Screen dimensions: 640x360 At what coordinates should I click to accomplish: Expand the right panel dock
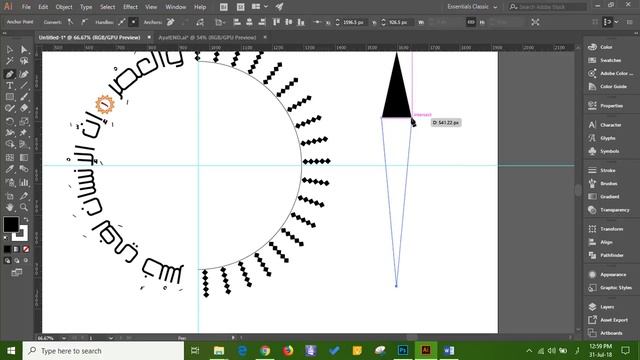636,33
